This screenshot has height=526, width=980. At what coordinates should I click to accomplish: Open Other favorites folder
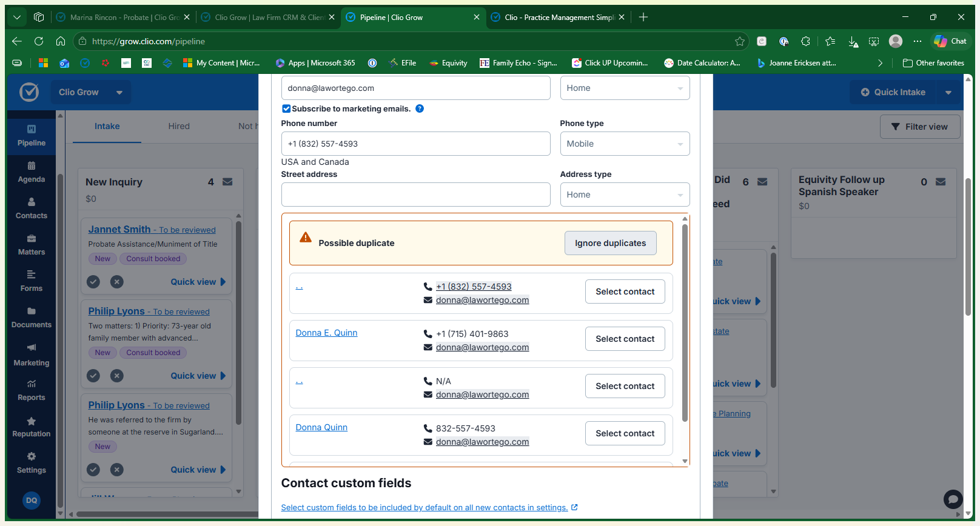(934, 63)
